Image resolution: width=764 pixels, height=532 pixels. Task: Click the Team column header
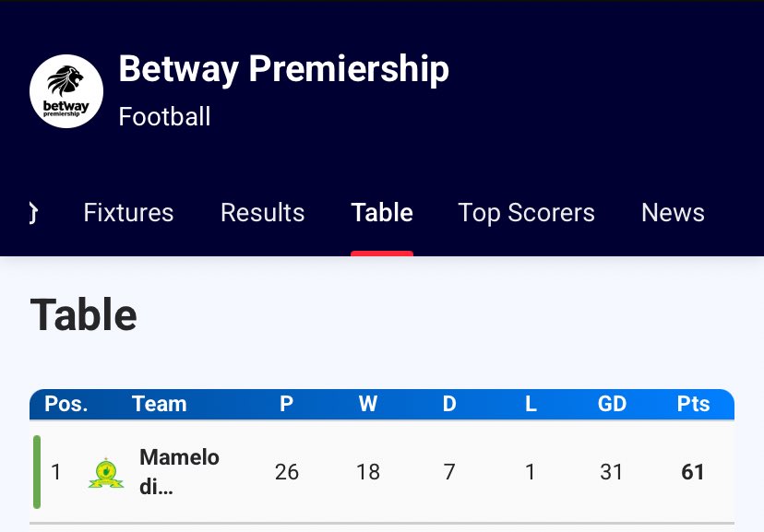160,404
